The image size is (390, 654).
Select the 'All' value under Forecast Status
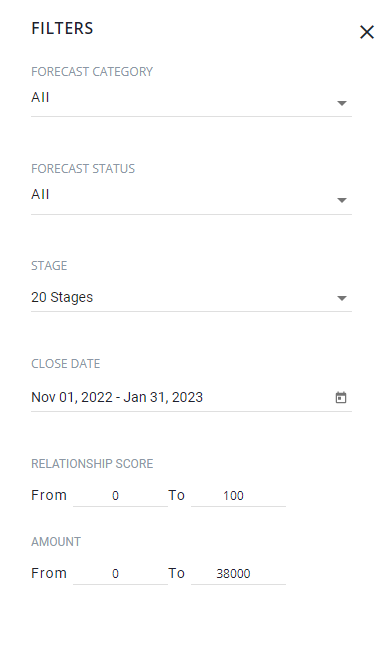click(40, 194)
